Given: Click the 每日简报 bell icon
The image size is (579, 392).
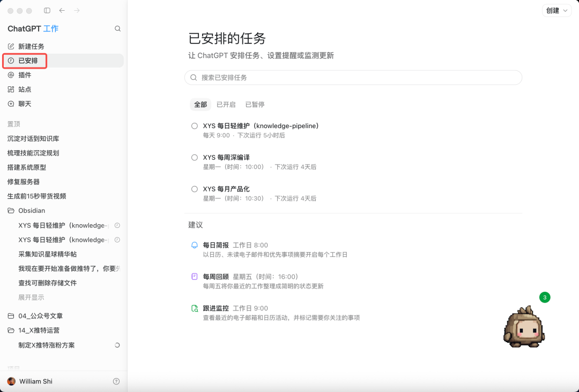Looking at the screenshot, I should [x=194, y=245].
